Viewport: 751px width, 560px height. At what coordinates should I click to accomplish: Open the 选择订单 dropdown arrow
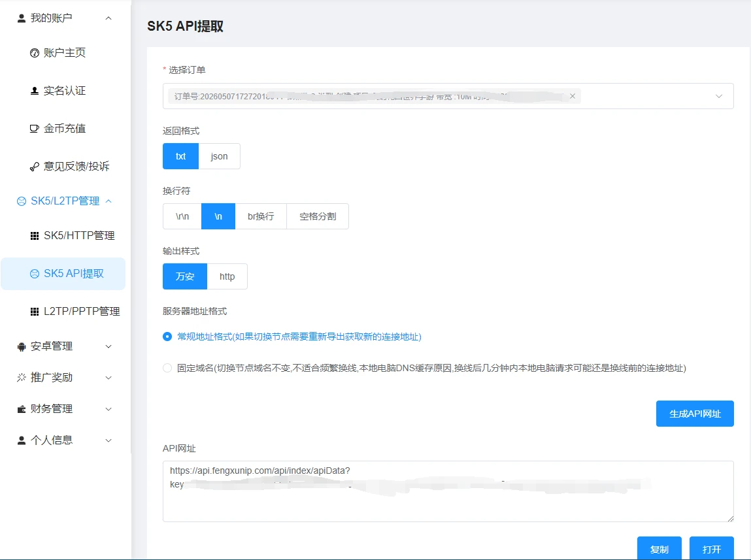coord(719,96)
